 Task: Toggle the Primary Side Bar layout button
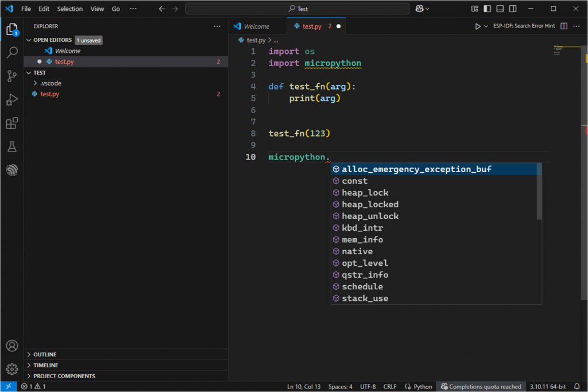[x=488, y=9]
